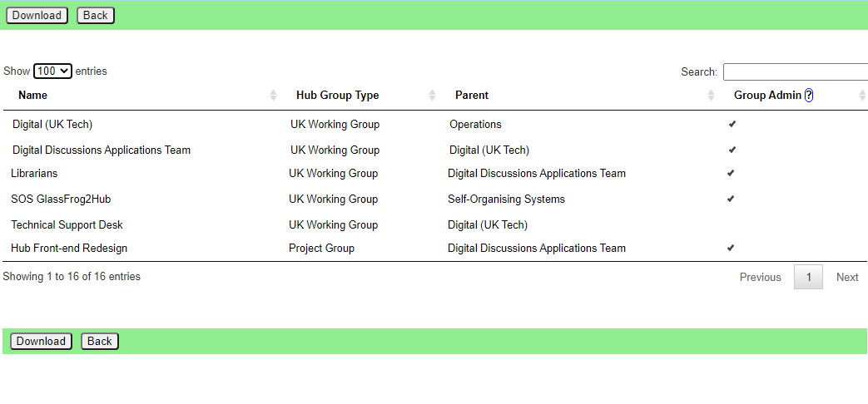Click the checkmark for Hub Front-end Redesign
This screenshot has width=868, height=404.
(x=731, y=248)
